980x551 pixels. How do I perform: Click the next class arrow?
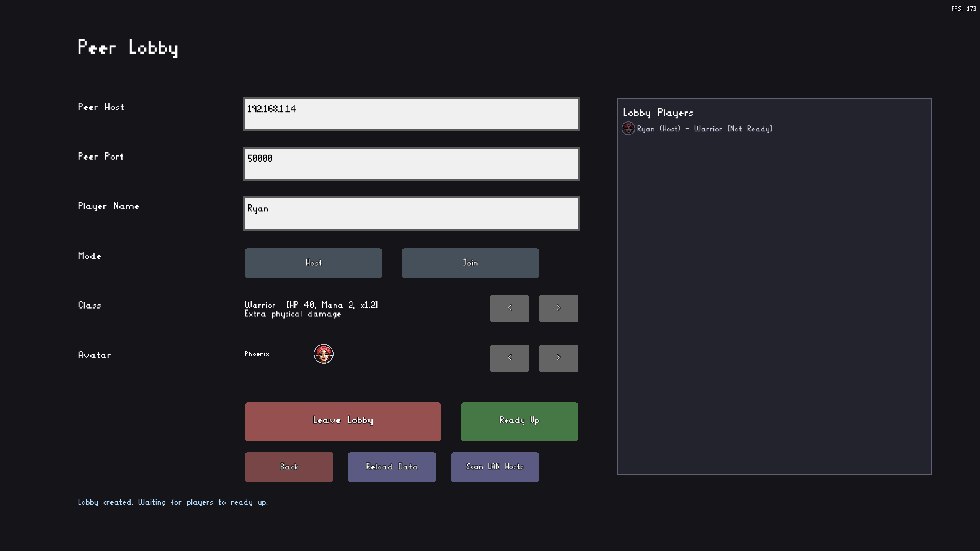click(x=558, y=308)
